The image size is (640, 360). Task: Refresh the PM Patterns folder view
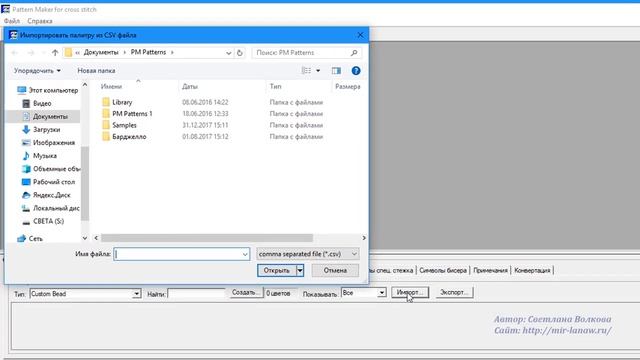pyautogui.click(x=240, y=53)
